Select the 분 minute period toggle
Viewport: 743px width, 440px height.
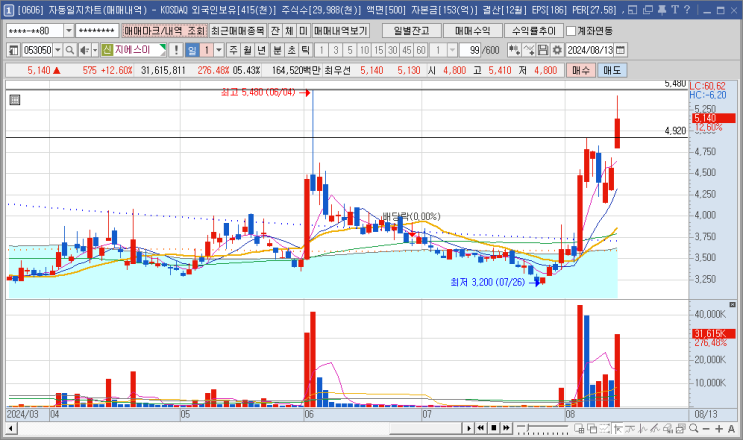[x=277, y=50]
